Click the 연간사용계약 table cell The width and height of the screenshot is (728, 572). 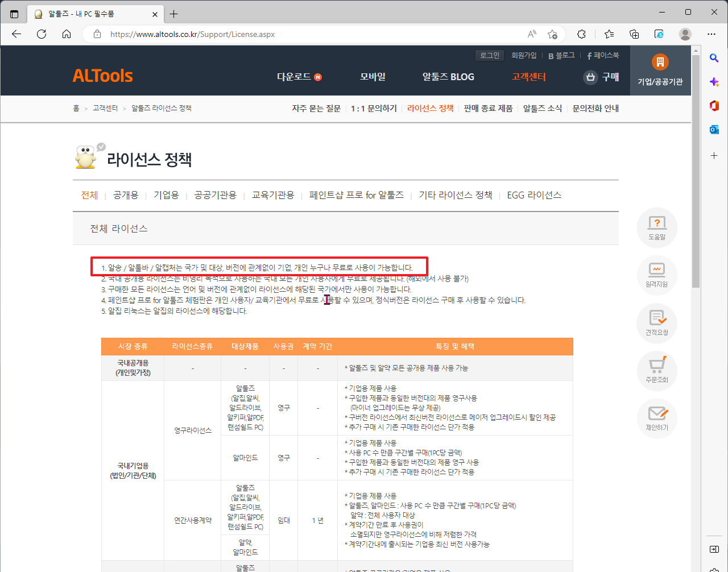coord(193,520)
